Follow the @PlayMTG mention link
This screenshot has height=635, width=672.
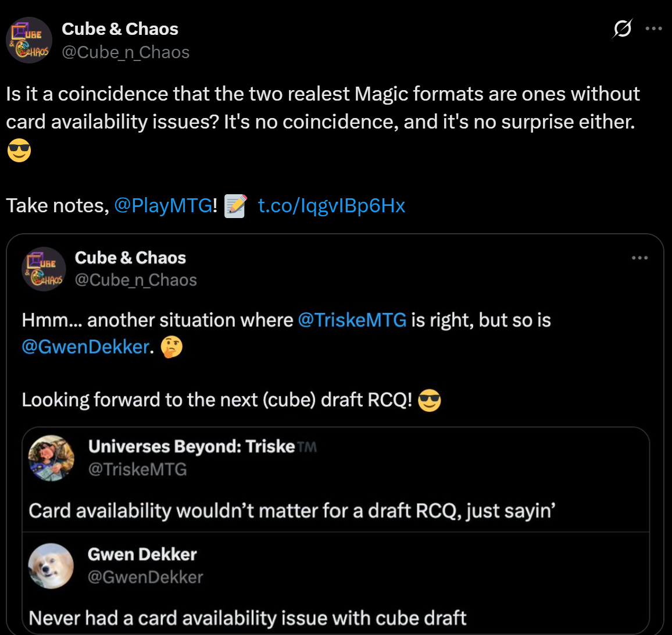pos(163,206)
